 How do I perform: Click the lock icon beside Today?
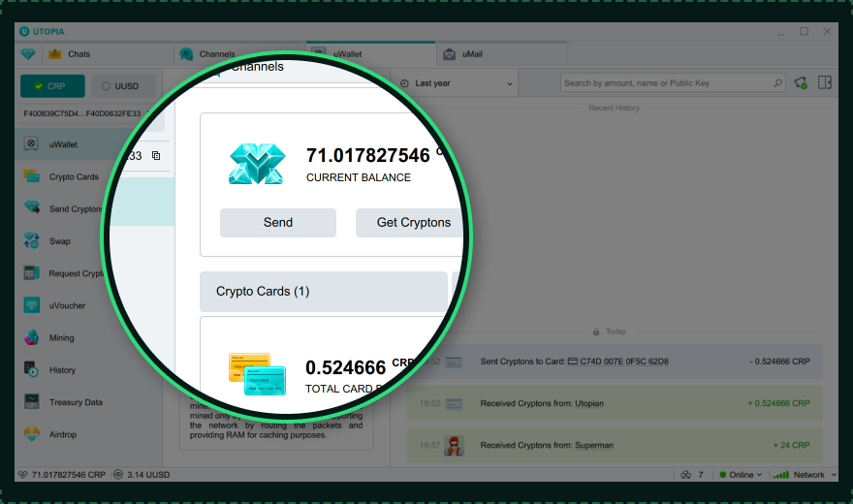click(596, 331)
